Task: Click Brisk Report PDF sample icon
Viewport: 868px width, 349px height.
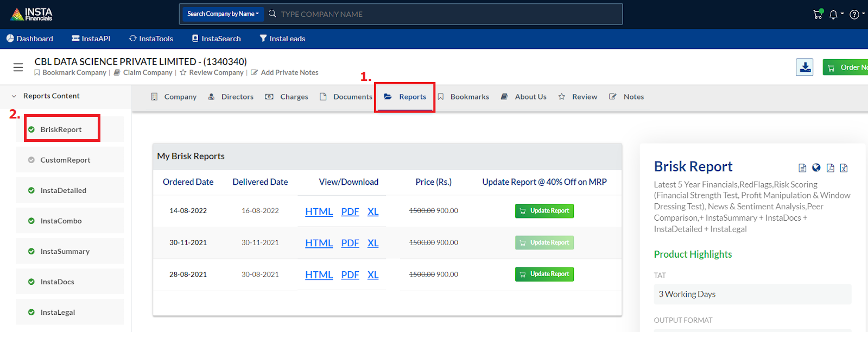Action: pos(831,168)
